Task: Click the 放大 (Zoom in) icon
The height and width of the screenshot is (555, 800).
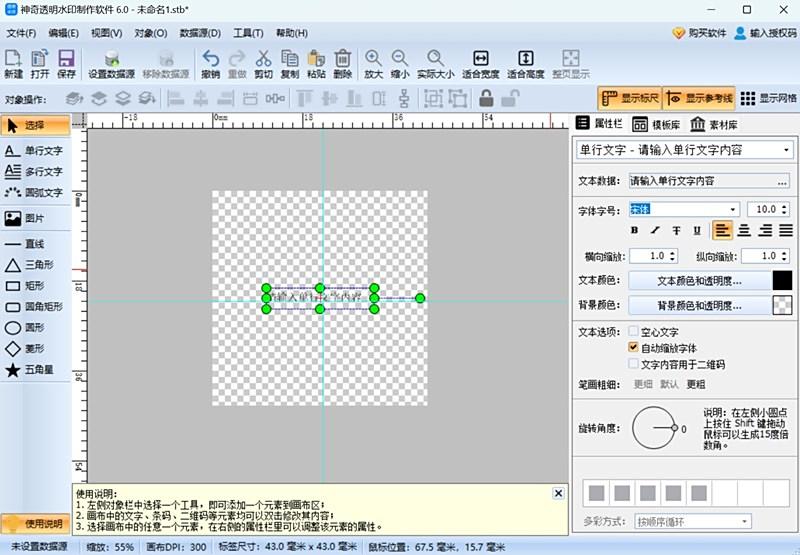Action: (x=373, y=63)
